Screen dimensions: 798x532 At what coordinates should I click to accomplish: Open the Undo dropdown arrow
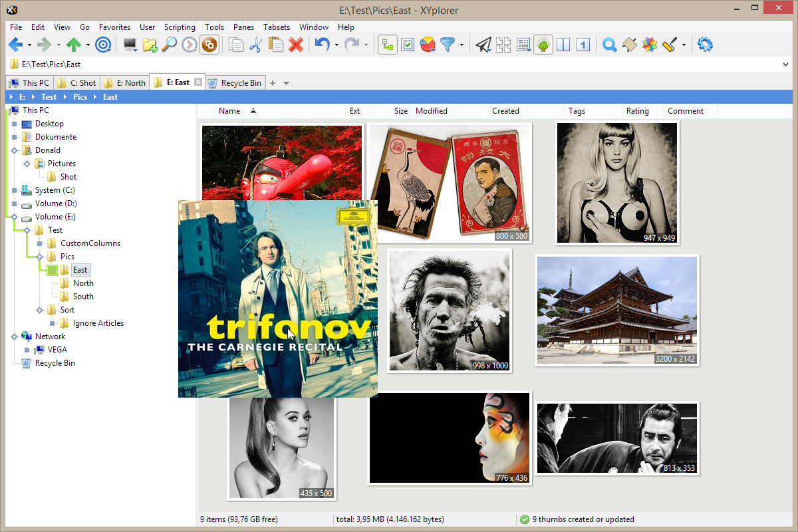click(336, 45)
